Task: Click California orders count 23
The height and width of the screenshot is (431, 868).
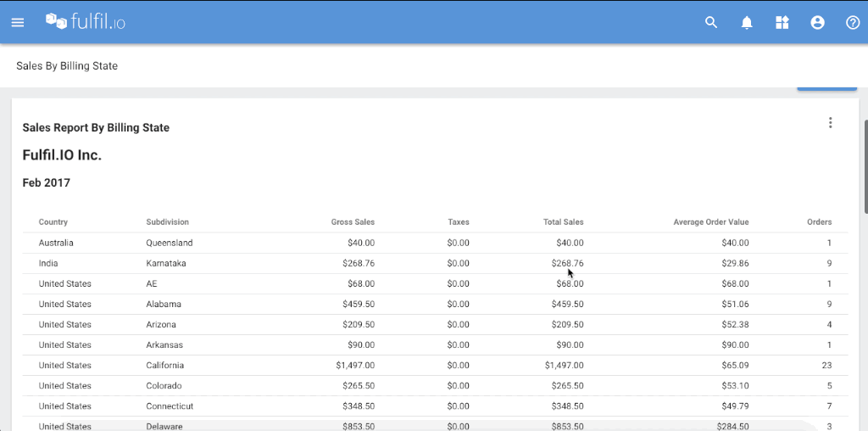Action: coord(827,366)
